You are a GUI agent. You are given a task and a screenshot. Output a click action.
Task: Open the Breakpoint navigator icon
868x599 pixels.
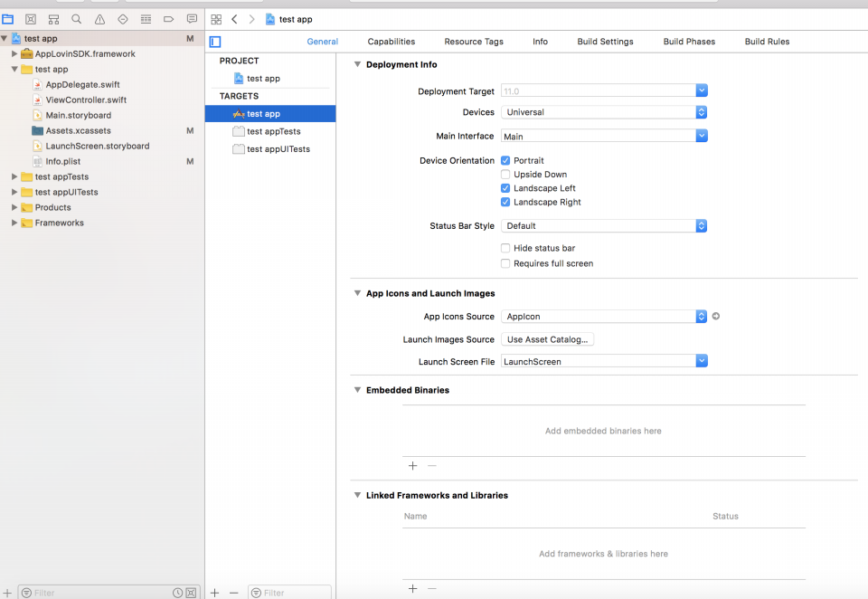(x=169, y=19)
